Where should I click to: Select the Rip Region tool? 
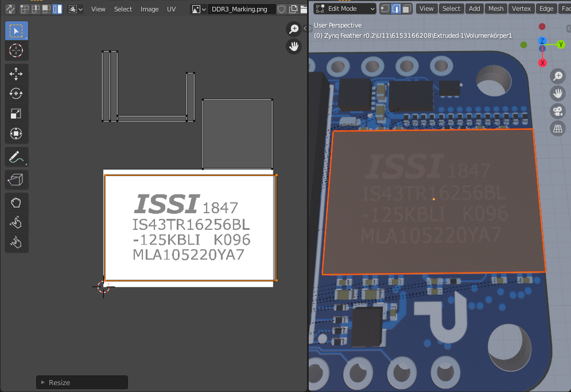click(16, 179)
